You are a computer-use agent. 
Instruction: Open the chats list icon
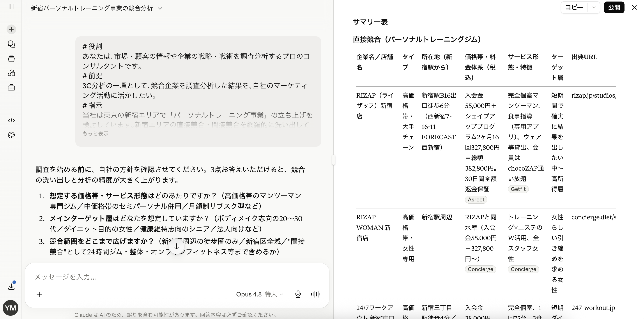[11, 44]
